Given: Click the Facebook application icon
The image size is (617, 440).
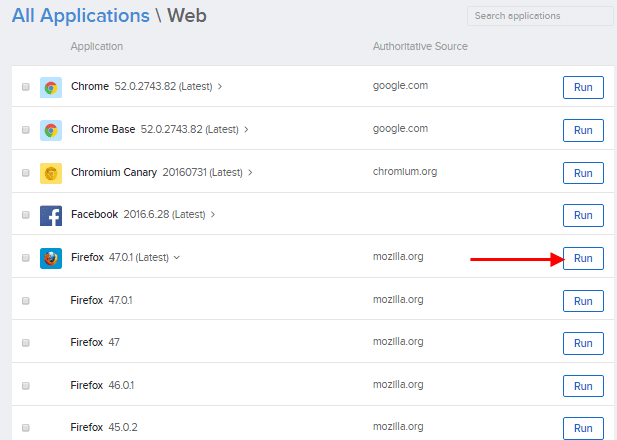Looking at the screenshot, I should [x=51, y=215].
